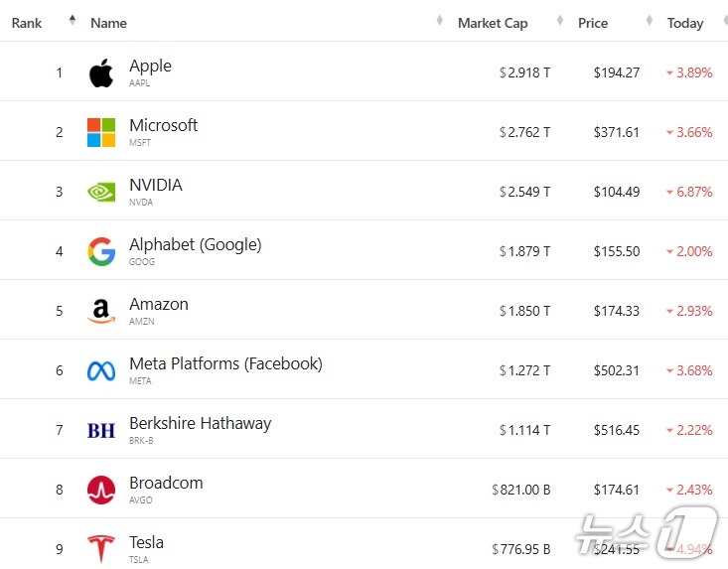Click the Broadcom logo icon
Image resolution: width=728 pixels, height=569 pixels.
101,490
